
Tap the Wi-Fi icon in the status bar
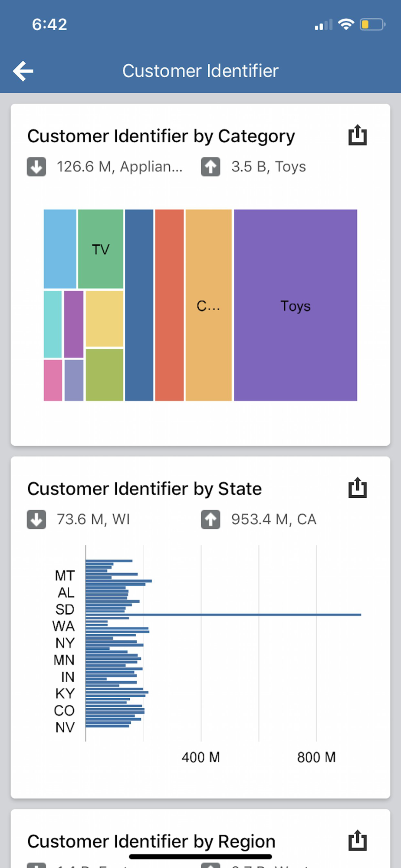pyautogui.click(x=346, y=24)
